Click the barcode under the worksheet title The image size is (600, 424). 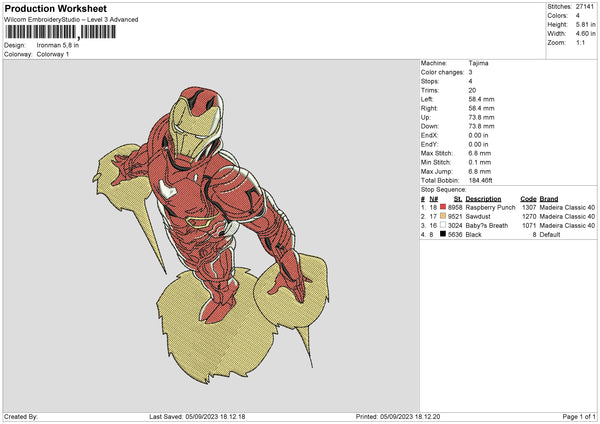pos(60,32)
